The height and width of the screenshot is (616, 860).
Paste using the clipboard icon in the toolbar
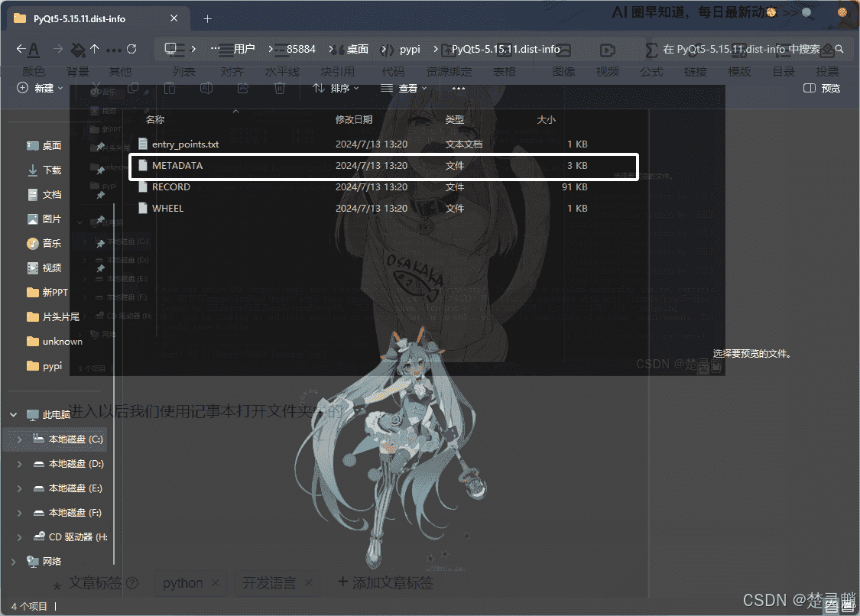pyautogui.click(x=170, y=89)
